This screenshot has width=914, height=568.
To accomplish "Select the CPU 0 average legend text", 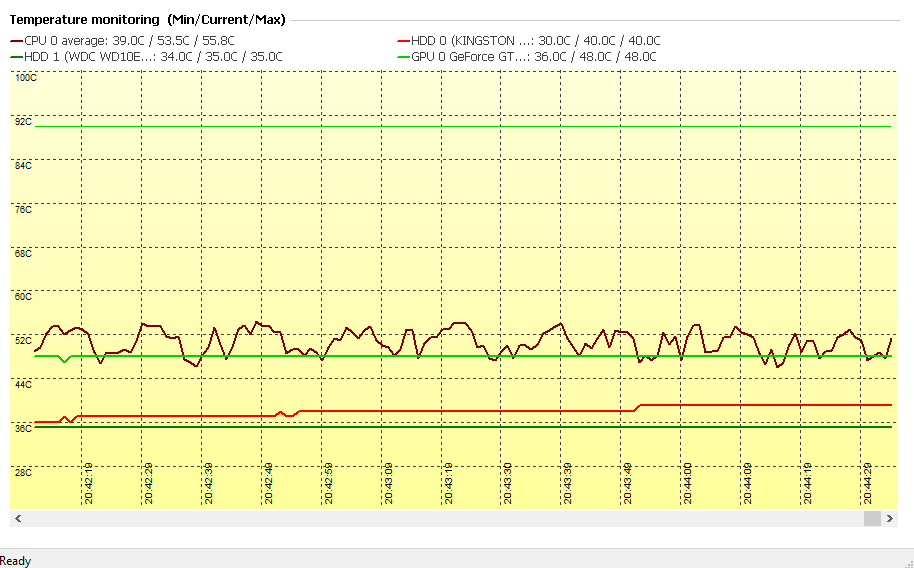I will pyautogui.click(x=129, y=41).
